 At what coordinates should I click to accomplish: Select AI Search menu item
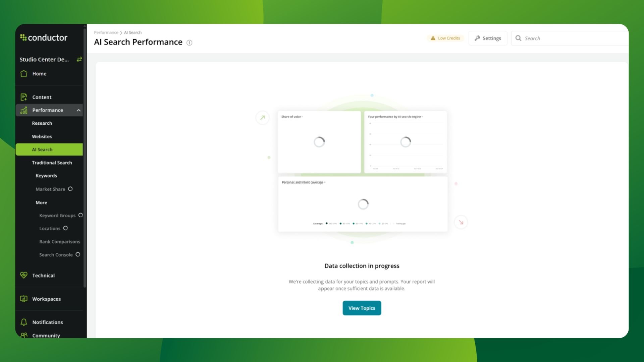(x=49, y=149)
